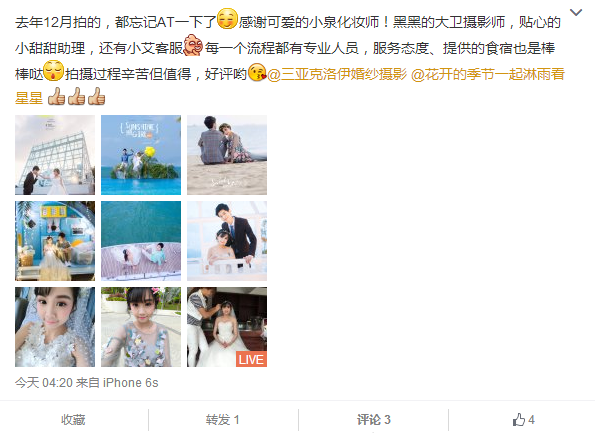
Task: Open the blue room couple photo thumbnail
Action: 55,241
